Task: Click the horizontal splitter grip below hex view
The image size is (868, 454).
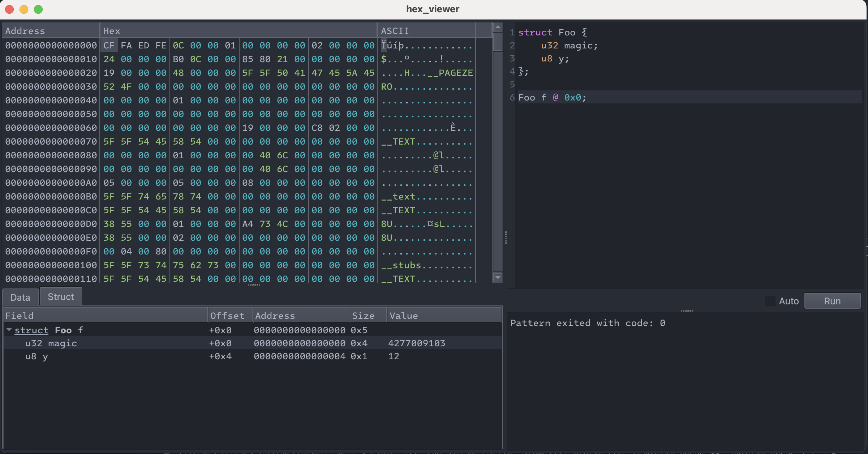Action: pos(254,285)
